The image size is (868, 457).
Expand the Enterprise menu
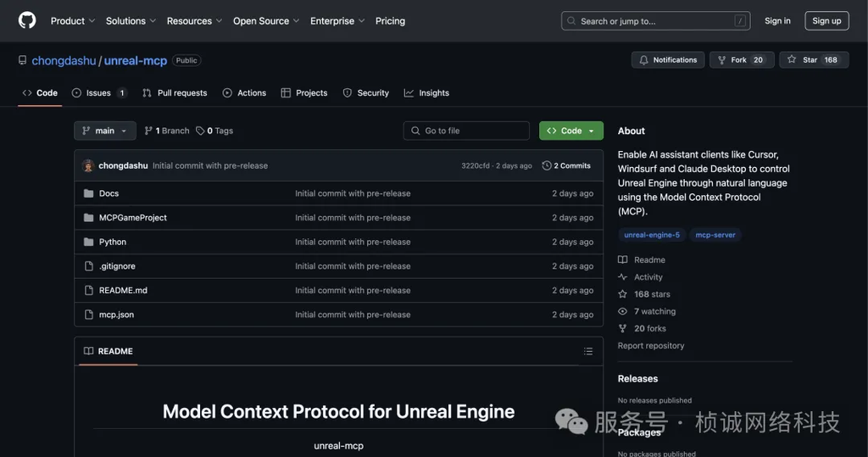click(337, 21)
